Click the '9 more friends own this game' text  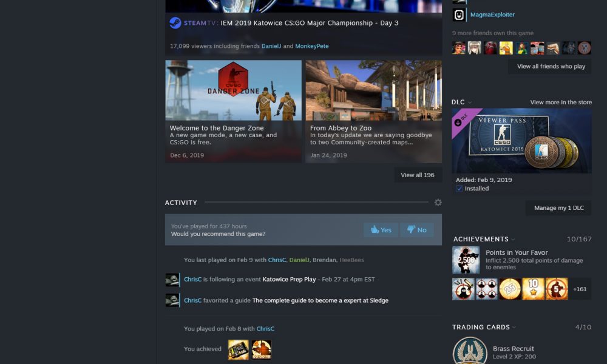point(492,33)
